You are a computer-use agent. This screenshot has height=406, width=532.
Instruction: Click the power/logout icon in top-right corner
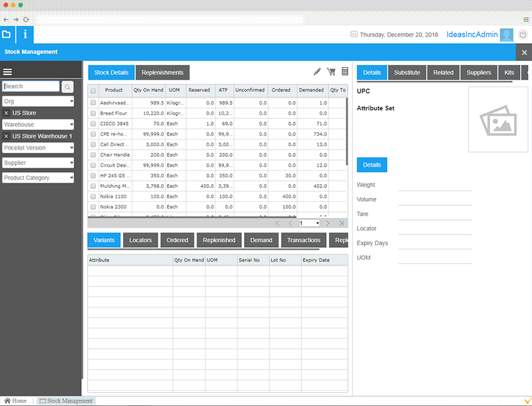(x=523, y=35)
